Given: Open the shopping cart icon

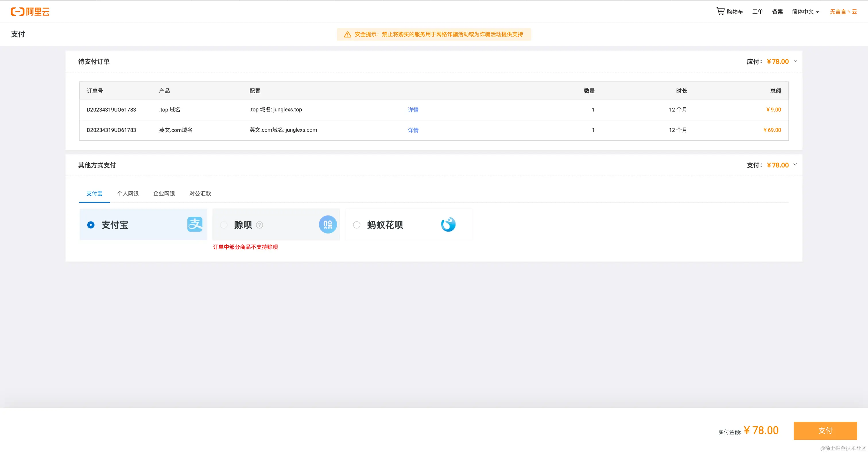Looking at the screenshot, I should click(x=720, y=11).
